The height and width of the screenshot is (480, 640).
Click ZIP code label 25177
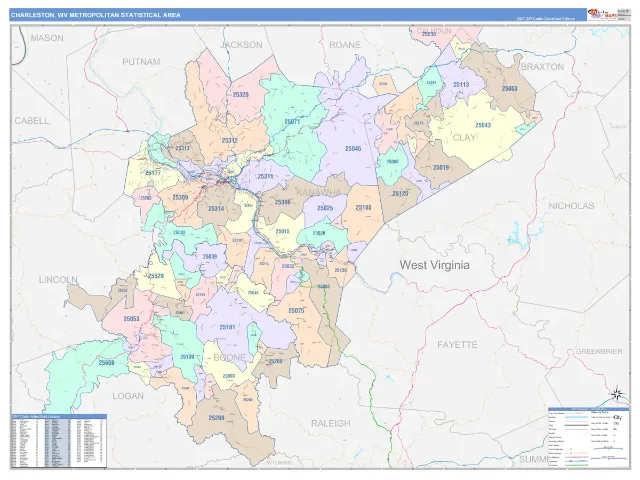[153, 173]
